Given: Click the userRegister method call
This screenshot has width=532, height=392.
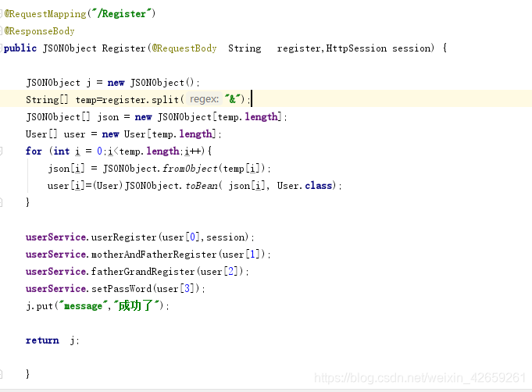Looking at the screenshot, I should click(x=124, y=237).
